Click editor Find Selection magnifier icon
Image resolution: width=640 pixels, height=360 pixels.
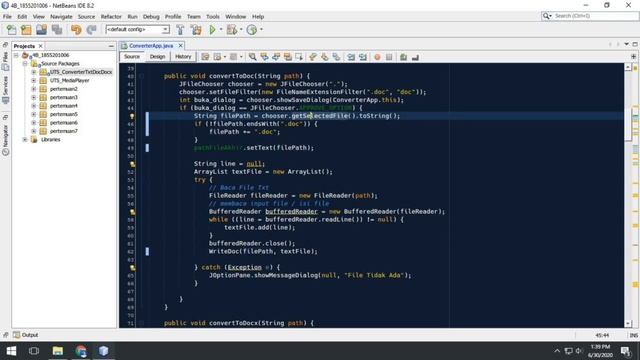click(253, 57)
